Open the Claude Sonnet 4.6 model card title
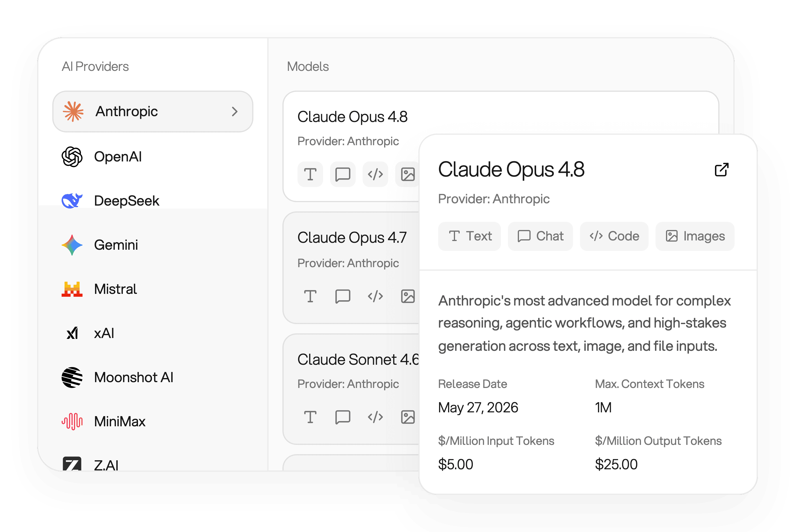Viewport: 795px width, 532px height. click(x=358, y=360)
